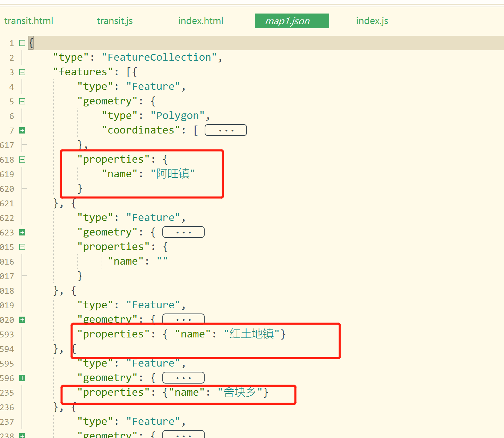504x438 pixels.
Task: Collapse the root object at line 1
Action: tap(22, 43)
